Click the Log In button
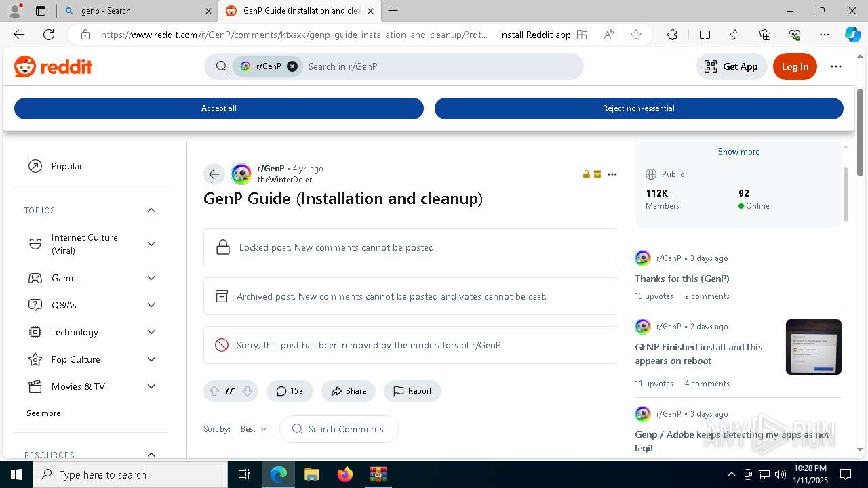This screenshot has width=868, height=488. 795,66
